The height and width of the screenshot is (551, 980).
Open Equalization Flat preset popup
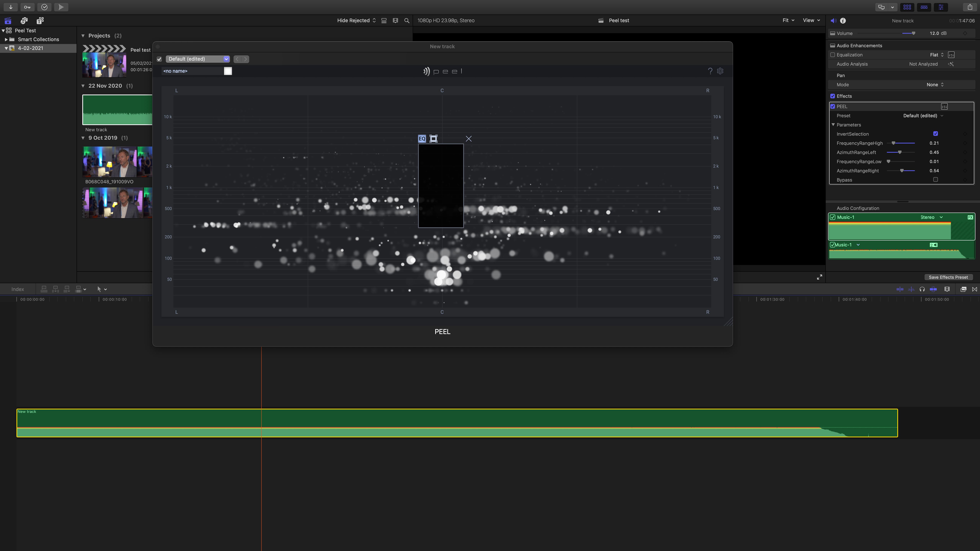pyautogui.click(x=937, y=55)
